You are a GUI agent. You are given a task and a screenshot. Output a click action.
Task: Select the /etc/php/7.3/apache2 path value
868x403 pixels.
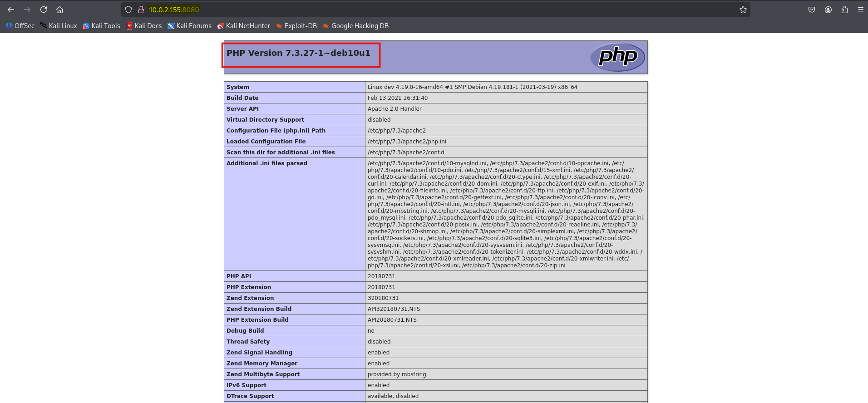[397, 131]
